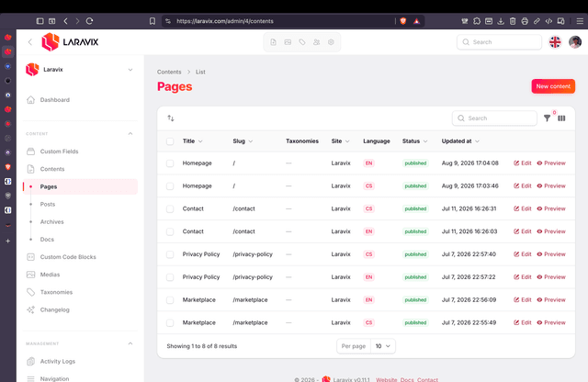This screenshot has height=382, width=588.
Task: Click the /privacy-policy slug in CS row
Action: pos(253,254)
